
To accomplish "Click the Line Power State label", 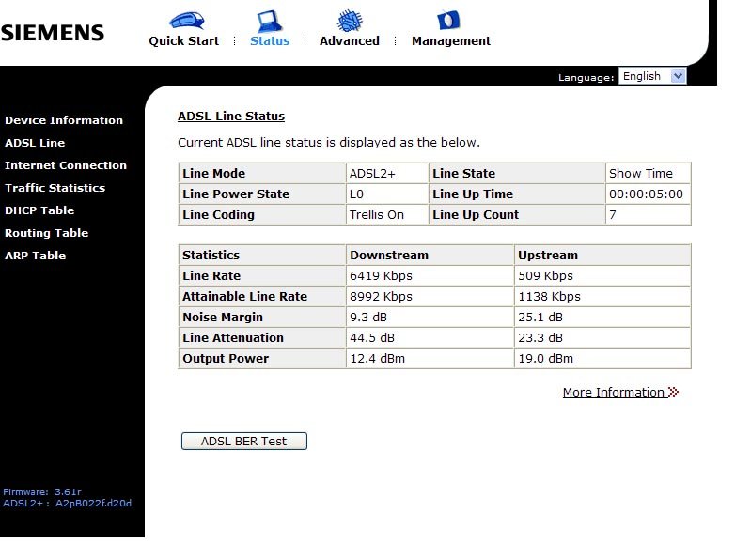I will click(x=236, y=194).
